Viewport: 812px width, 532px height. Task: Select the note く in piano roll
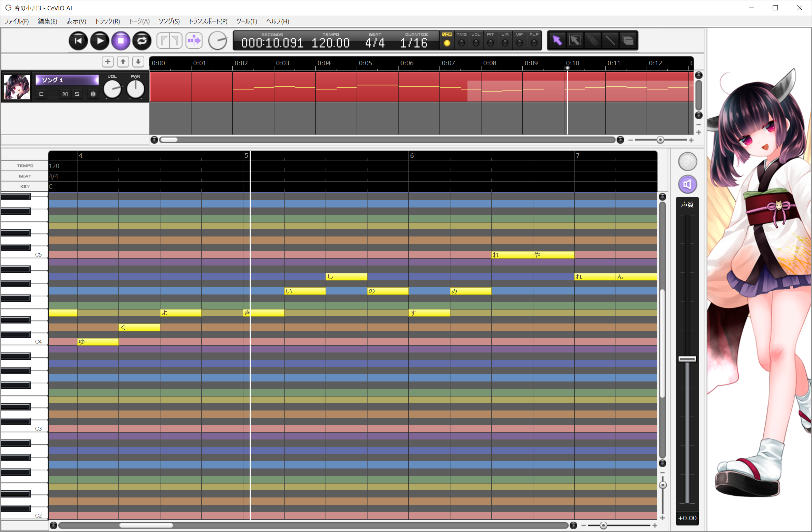[x=139, y=327]
